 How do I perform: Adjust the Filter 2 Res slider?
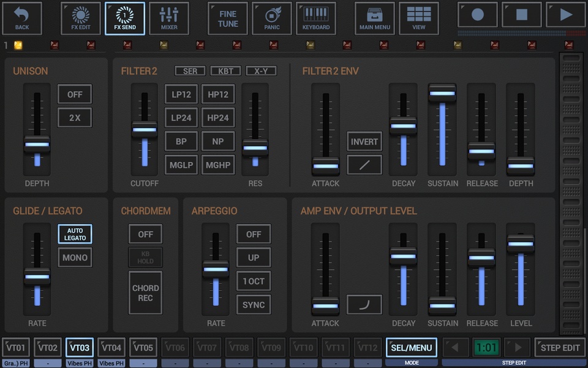pyautogui.click(x=255, y=148)
